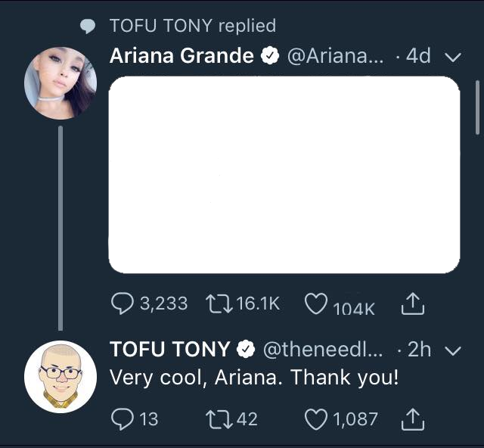The image size is (484, 448).
Task: Reply to Ariana Grande's tweet
Action: (123, 303)
